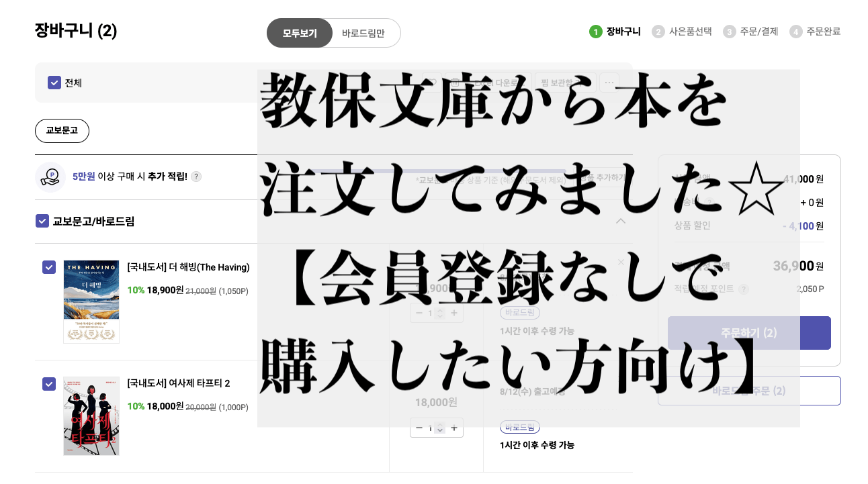This screenshot has width=868, height=484.
Task: Click the 바로드림 badge for 여사제 타프티 2
Action: (x=520, y=427)
